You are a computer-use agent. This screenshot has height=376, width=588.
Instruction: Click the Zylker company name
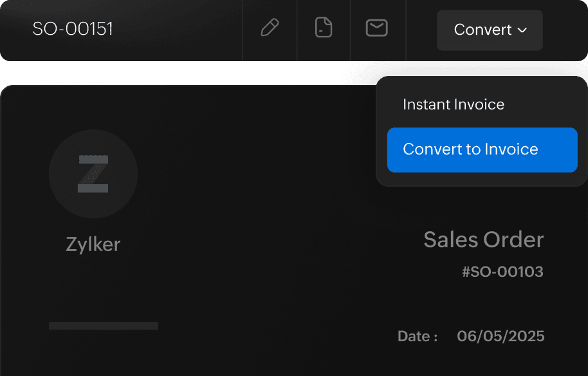click(93, 245)
